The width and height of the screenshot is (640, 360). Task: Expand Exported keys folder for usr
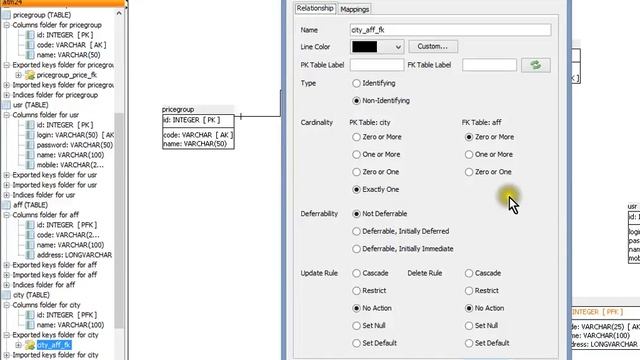tap(7, 175)
